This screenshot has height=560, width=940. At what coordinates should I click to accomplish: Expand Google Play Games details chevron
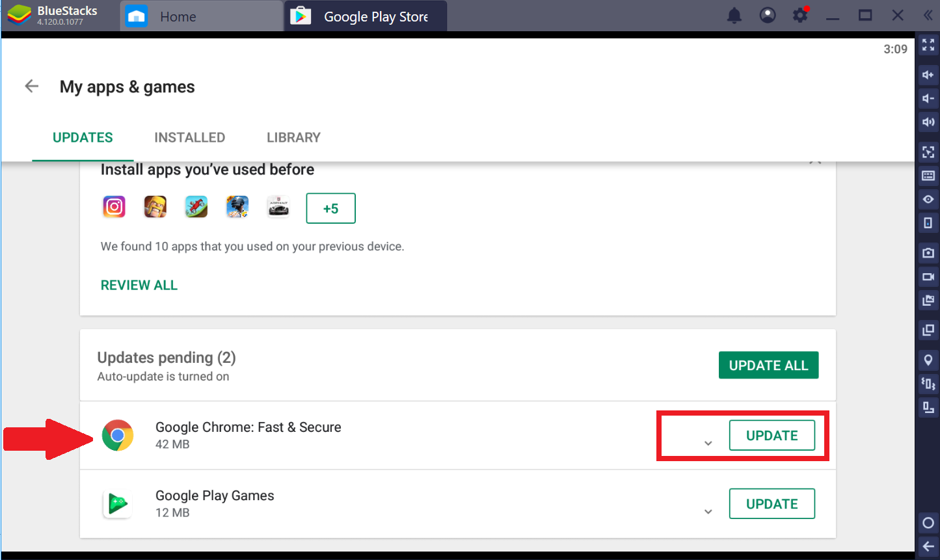(x=708, y=512)
